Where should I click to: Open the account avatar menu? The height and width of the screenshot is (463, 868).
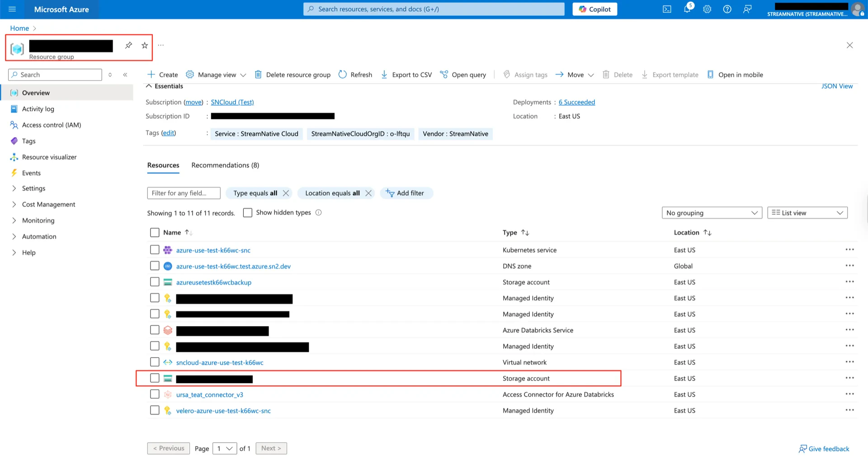point(858,9)
